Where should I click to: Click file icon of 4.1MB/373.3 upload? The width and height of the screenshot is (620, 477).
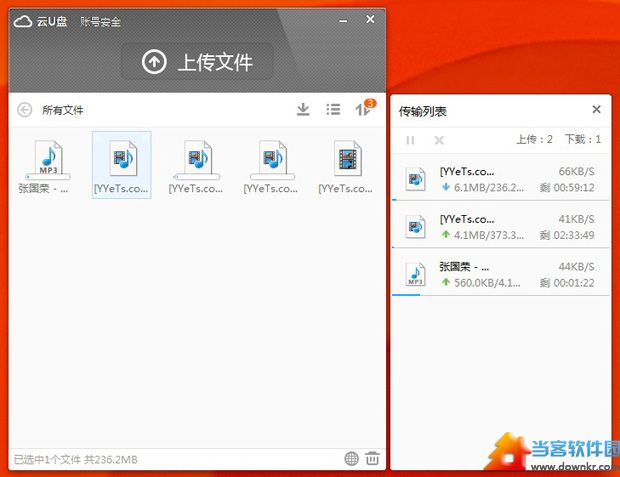coord(415,227)
